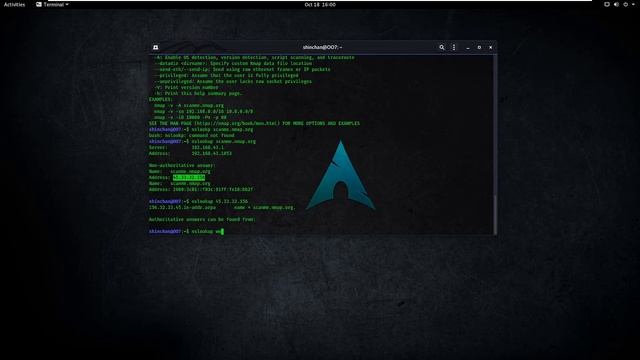Screen dimensions: 640x360
Task: Close the terminal window
Action: tap(491, 47)
